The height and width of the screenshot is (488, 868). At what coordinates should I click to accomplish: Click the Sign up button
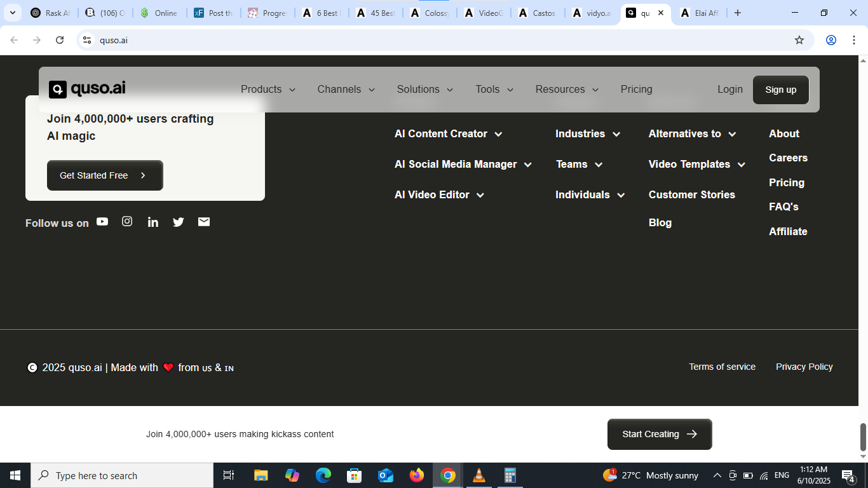(x=781, y=90)
